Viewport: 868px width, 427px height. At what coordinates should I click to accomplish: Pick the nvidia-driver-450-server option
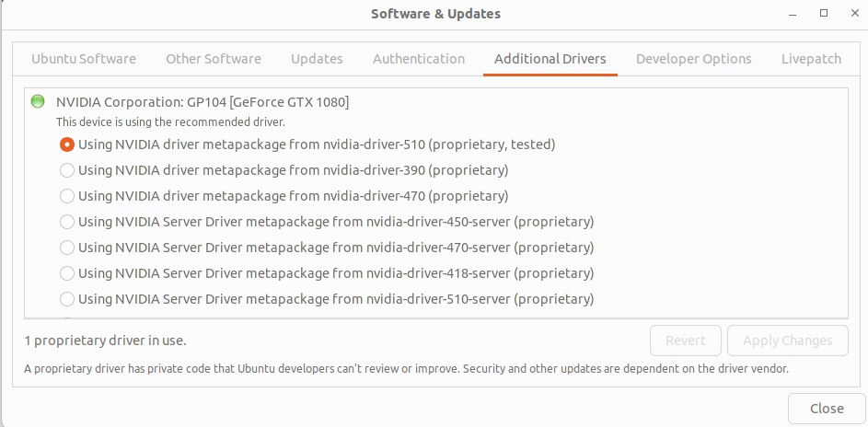click(x=67, y=222)
